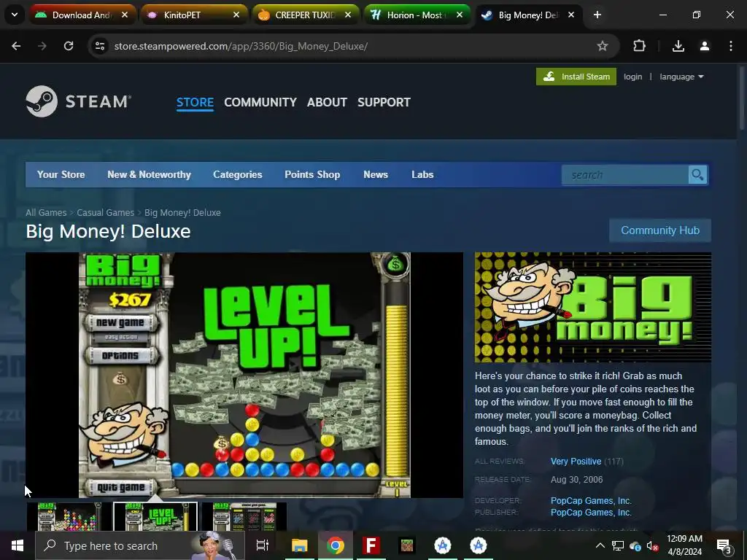Open Chrome three-dot menu
Screen dimensions: 747x560
click(x=731, y=46)
